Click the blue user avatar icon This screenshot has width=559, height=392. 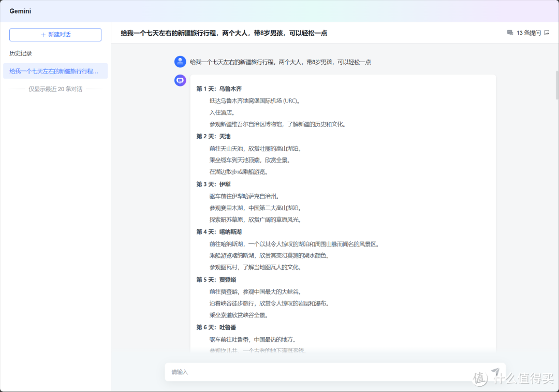[x=180, y=62]
